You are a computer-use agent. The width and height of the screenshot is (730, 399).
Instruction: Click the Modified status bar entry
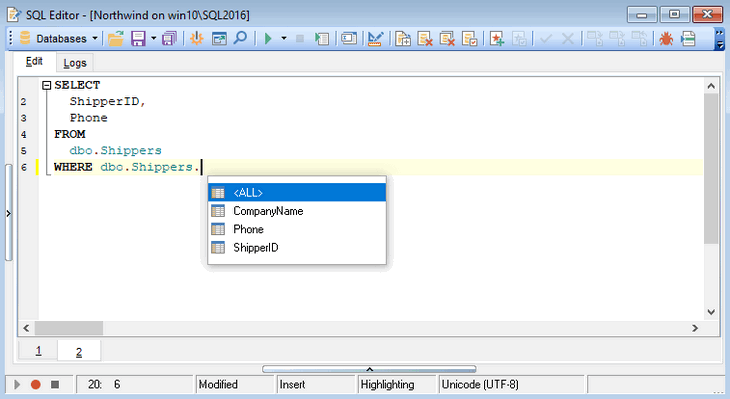[x=235, y=385]
